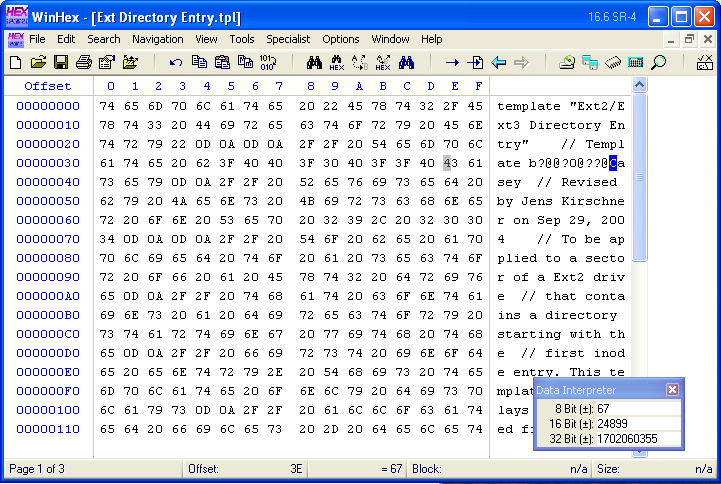
Task: Click the Go To Offset arrow icon
Action: [x=452, y=62]
